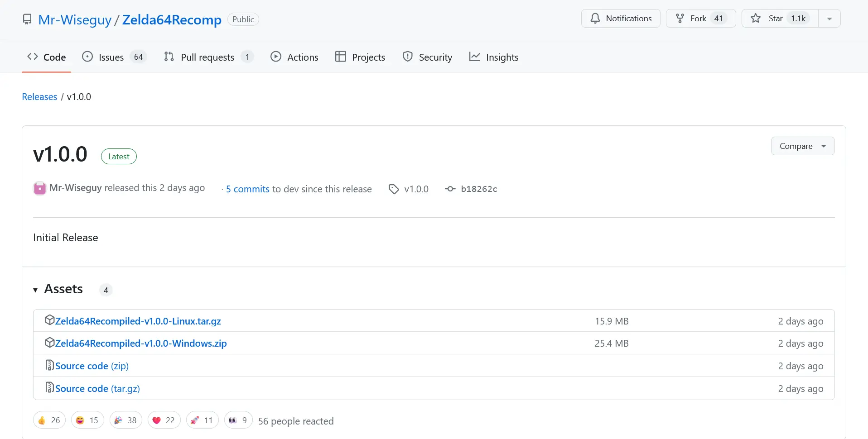The width and height of the screenshot is (868, 439).
Task: Click the Assets count badge 4
Action: pyautogui.click(x=106, y=290)
